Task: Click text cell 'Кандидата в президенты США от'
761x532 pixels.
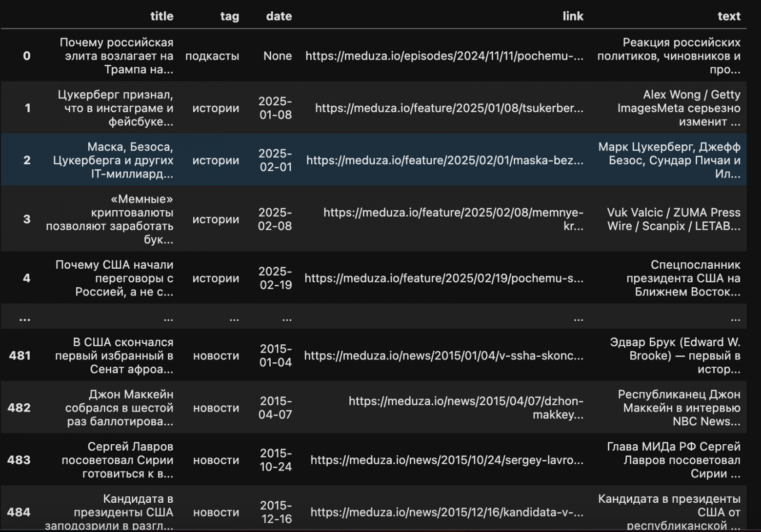Action: [x=669, y=512]
